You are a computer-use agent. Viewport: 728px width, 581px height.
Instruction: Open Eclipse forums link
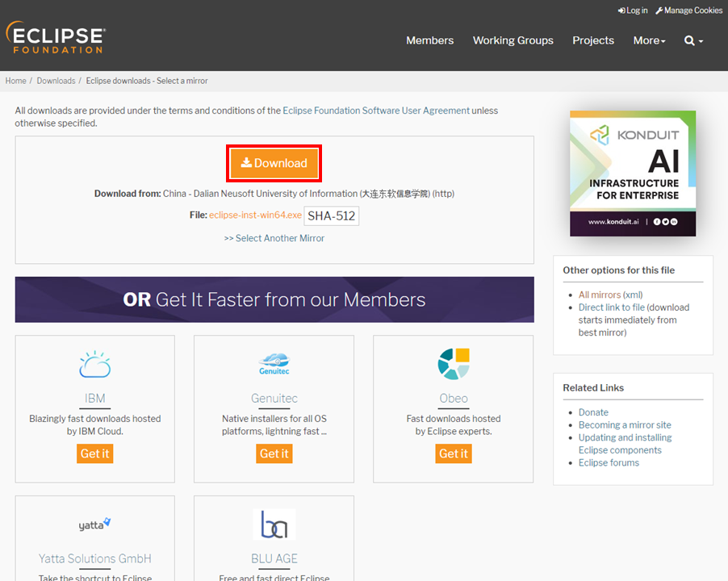point(609,462)
